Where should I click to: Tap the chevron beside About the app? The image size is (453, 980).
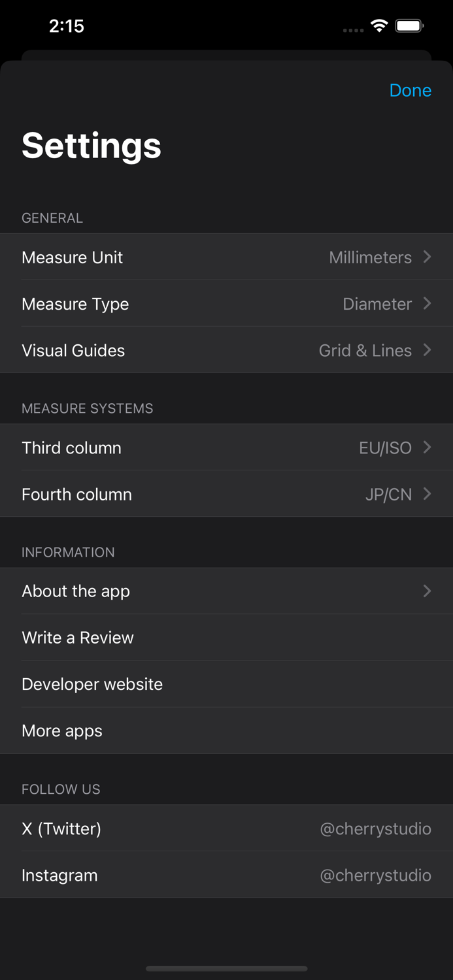[x=427, y=591]
